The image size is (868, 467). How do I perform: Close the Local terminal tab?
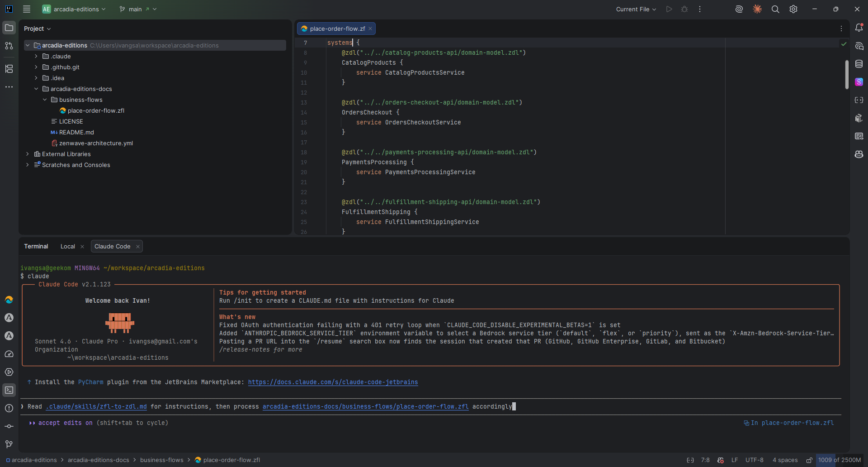(82, 247)
